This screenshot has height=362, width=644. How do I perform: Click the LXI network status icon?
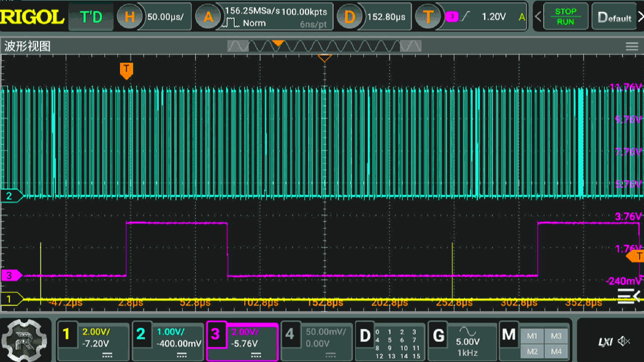coord(605,342)
